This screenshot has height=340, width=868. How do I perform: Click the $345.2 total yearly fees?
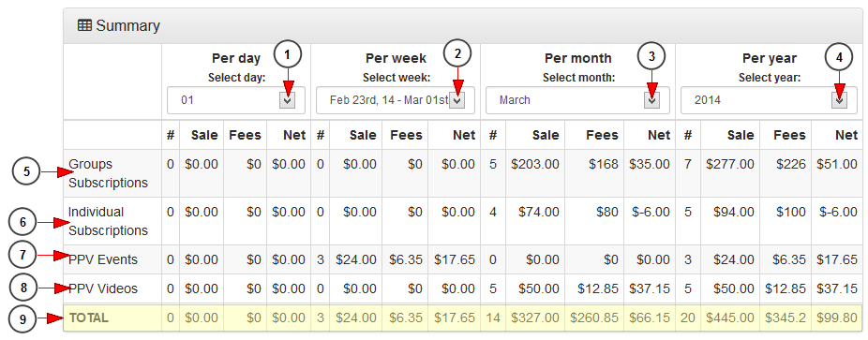(x=785, y=318)
